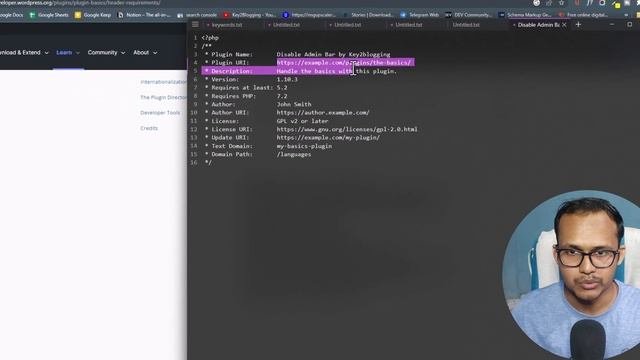Image resolution: width=640 pixels, height=360 pixels.
Task: Open DEV Community bookmark
Action: pyautogui.click(x=469, y=15)
